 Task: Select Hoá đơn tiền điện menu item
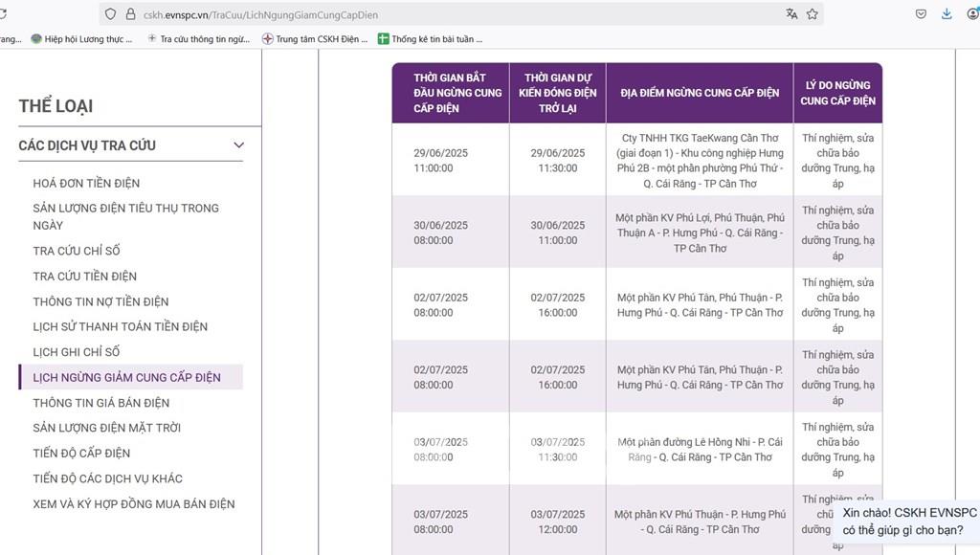pos(86,183)
